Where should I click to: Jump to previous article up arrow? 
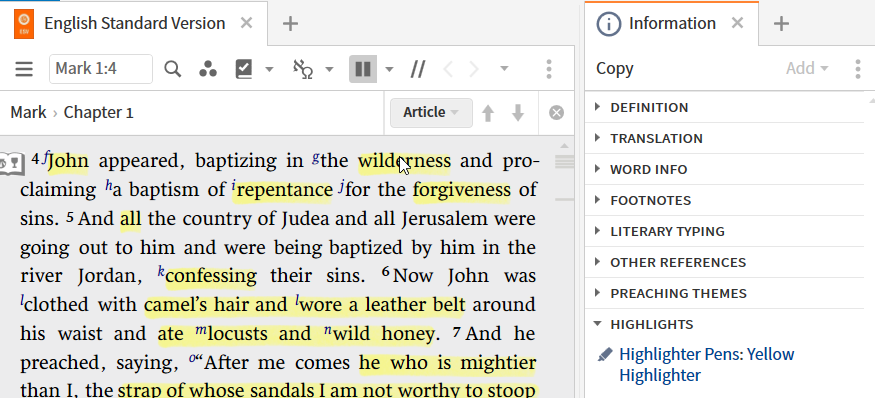click(x=488, y=113)
